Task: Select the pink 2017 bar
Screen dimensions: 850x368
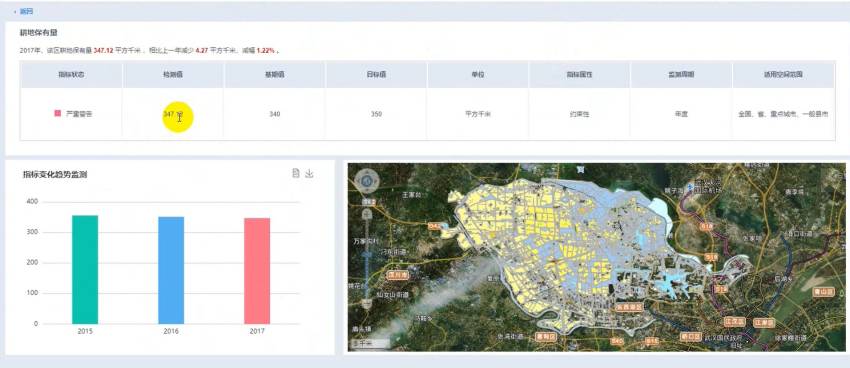Action: (257, 271)
